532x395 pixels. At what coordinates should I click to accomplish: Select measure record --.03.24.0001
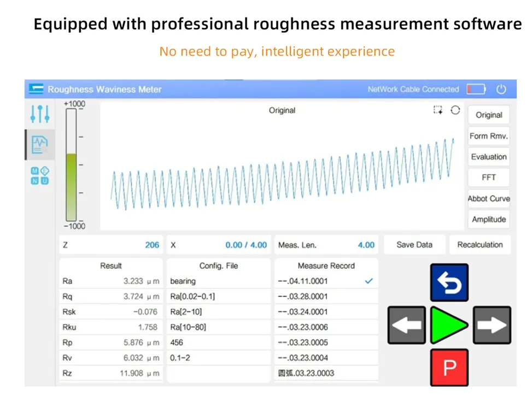326,311
